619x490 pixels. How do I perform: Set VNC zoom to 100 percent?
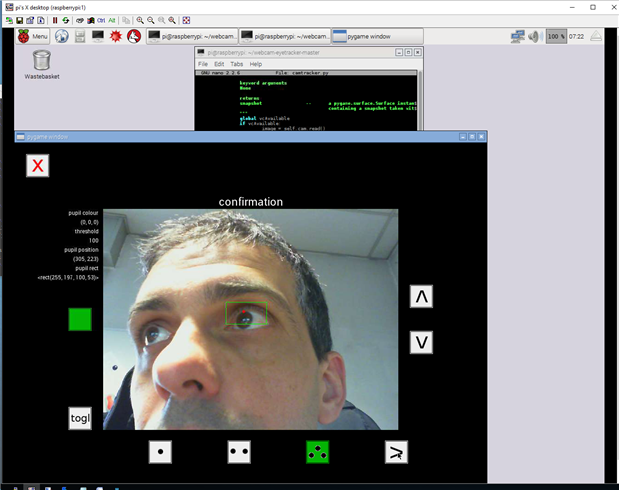(161, 20)
